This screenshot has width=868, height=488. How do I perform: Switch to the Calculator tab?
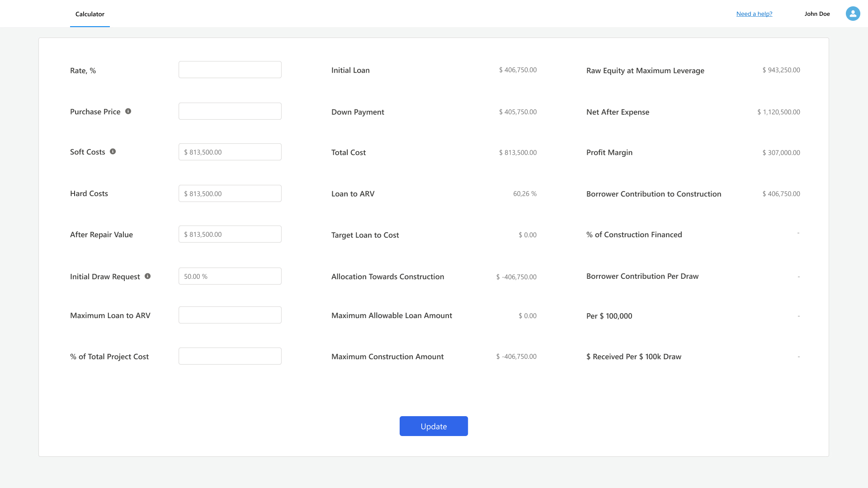[90, 14]
